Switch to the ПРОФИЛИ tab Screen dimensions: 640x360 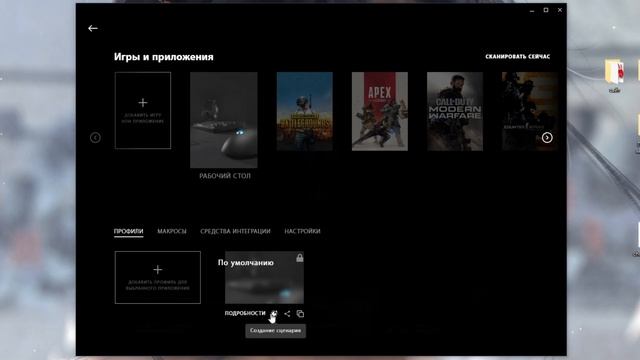pos(129,231)
